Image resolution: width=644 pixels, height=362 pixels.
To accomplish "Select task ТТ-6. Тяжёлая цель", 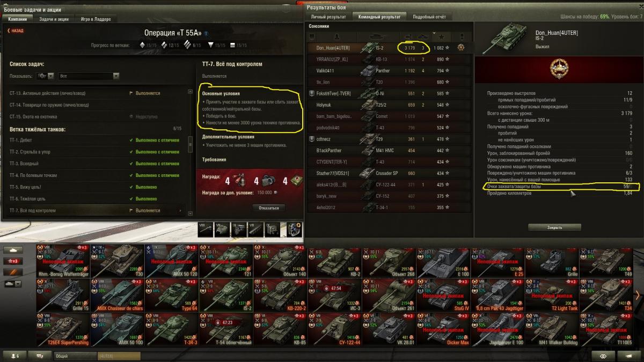I will [97, 199].
